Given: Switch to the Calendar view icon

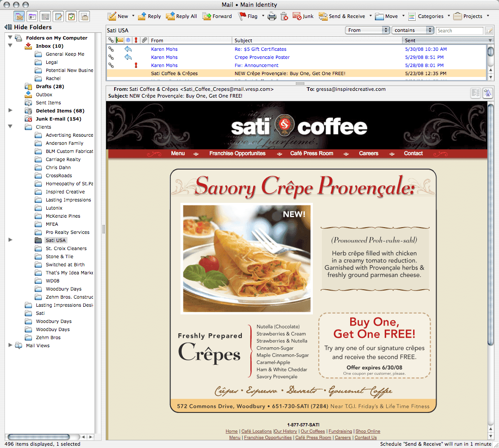Looking at the screenshot, I should (x=45, y=17).
